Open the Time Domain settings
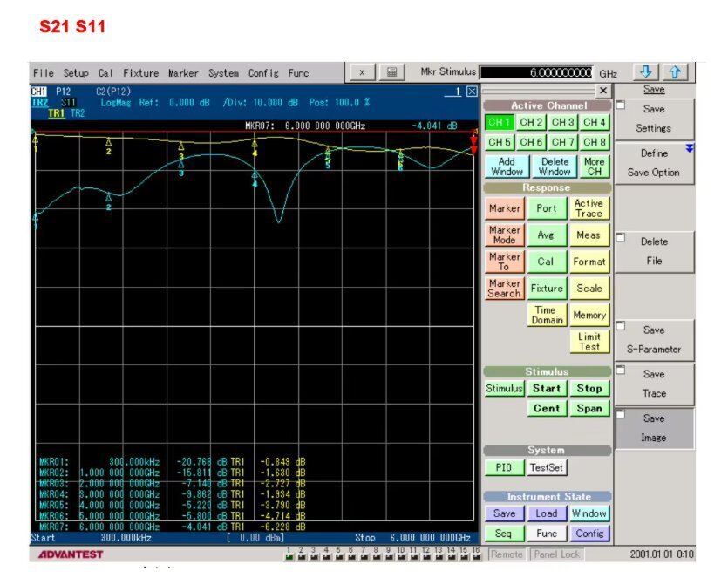This screenshot has width=728, height=578. click(547, 315)
